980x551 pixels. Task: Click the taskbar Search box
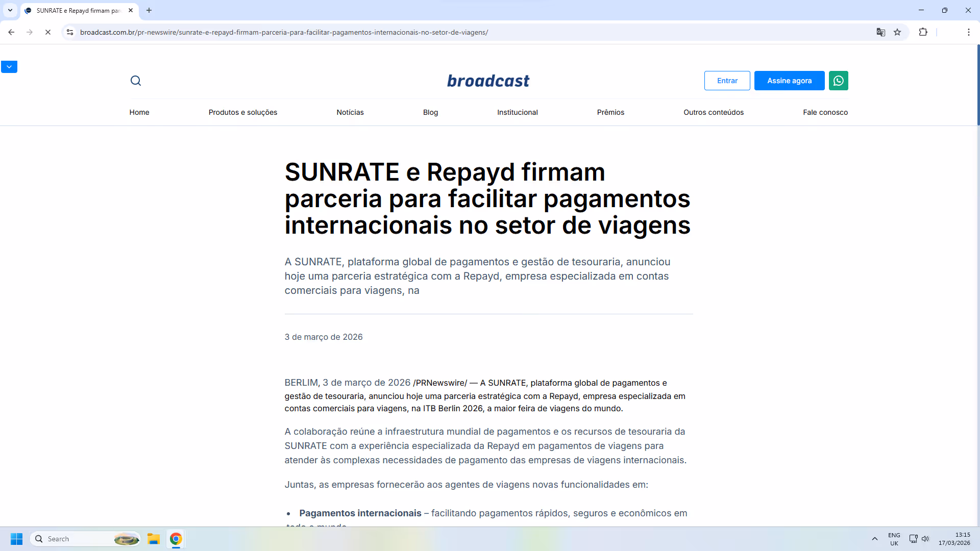[x=86, y=539]
